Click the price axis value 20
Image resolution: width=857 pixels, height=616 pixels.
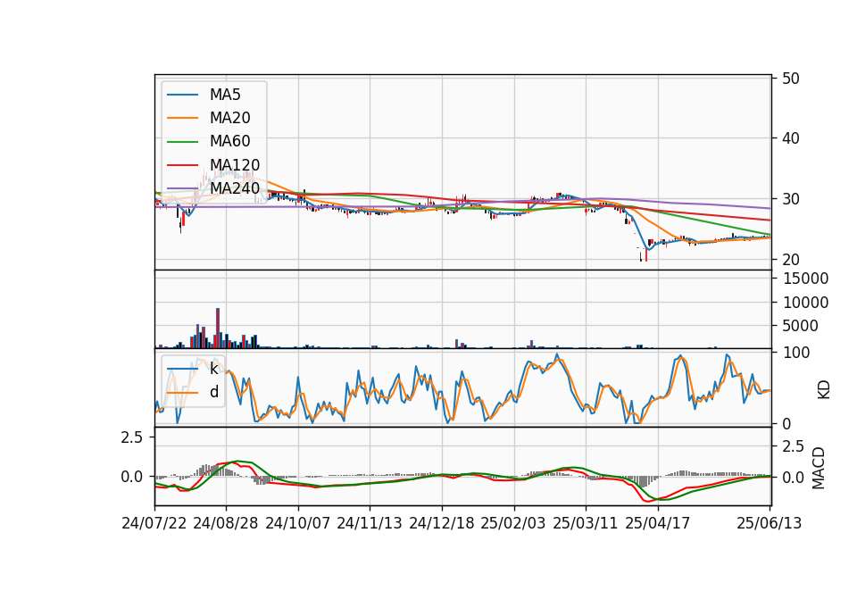click(x=790, y=260)
